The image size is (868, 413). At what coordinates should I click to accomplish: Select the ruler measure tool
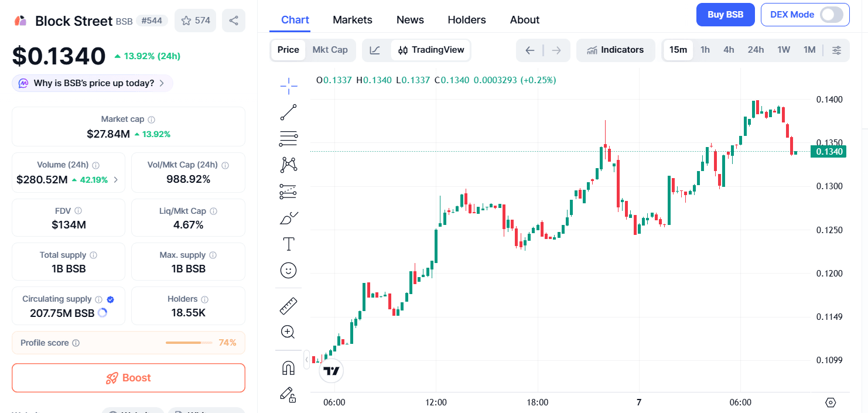[288, 306]
